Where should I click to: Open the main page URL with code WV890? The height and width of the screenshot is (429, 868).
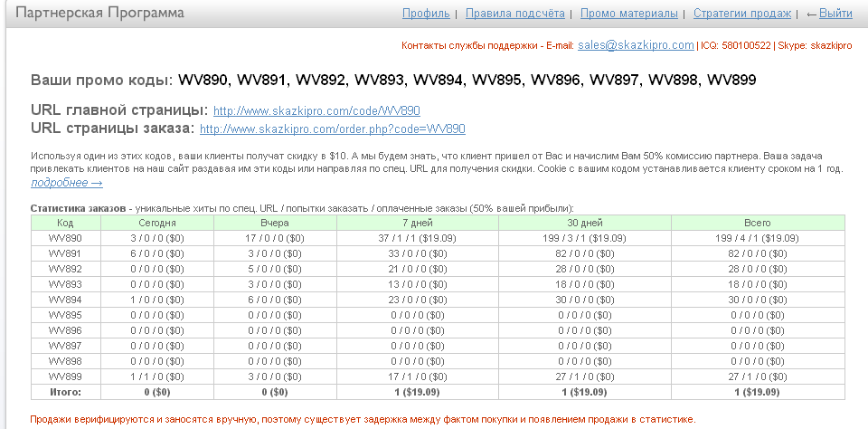(x=316, y=110)
